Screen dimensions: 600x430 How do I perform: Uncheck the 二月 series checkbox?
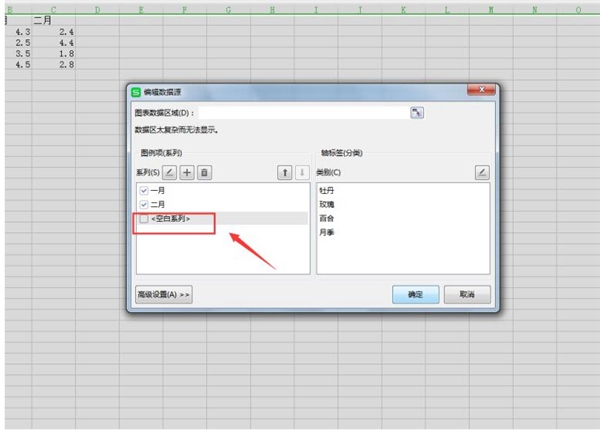(144, 204)
